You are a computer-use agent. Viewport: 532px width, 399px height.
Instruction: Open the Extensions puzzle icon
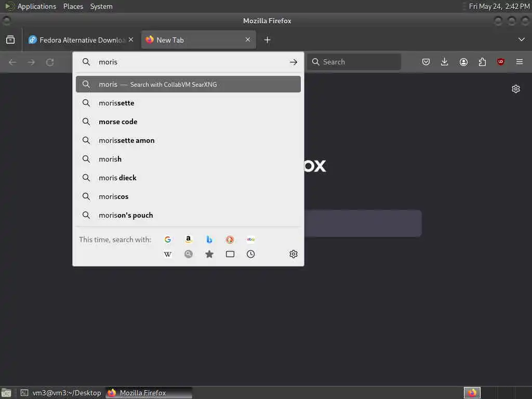click(x=482, y=62)
